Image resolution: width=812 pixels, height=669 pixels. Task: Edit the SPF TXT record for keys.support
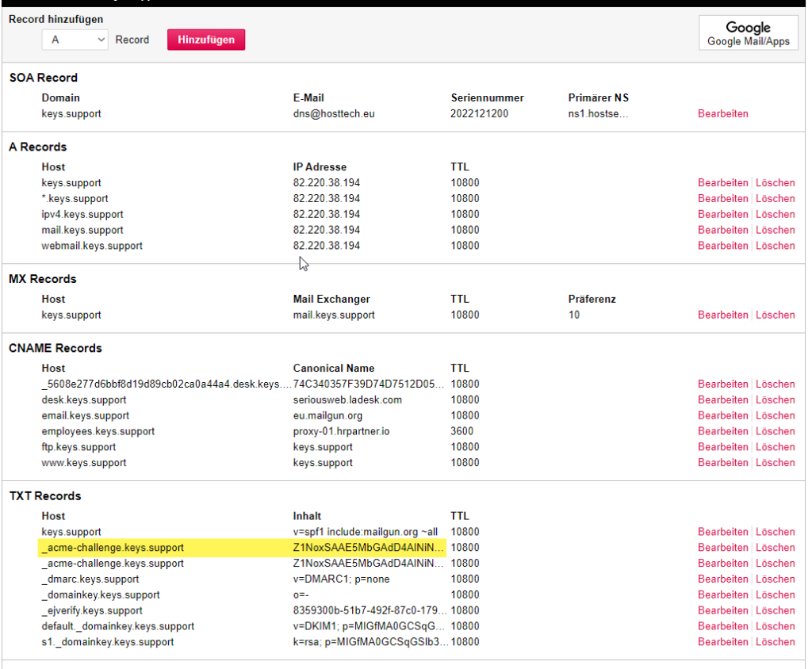(722, 532)
